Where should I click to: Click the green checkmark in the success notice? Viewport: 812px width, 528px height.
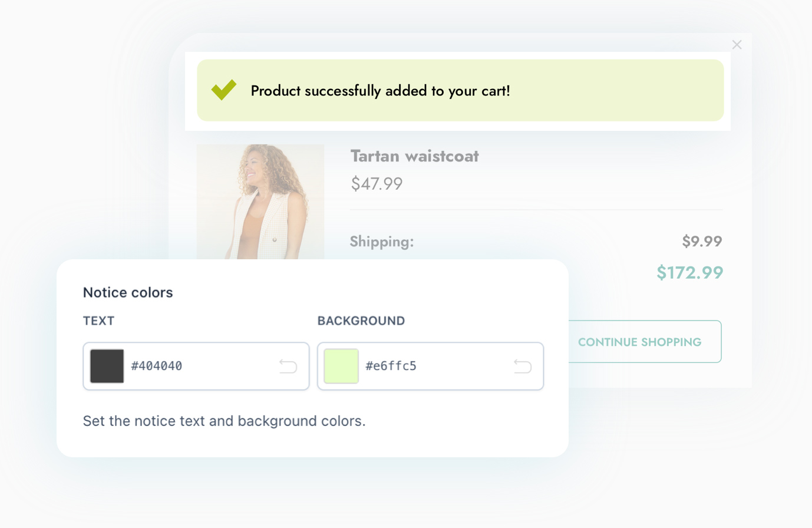click(224, 91)
